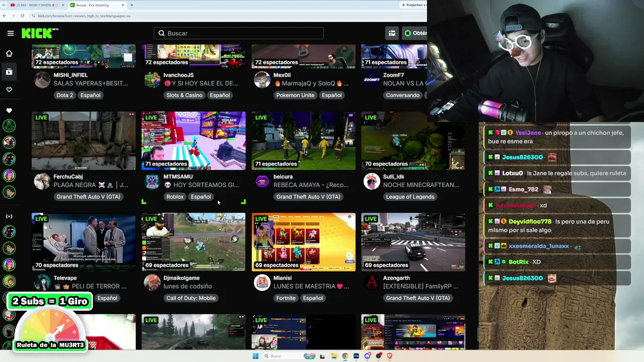This screenshot has height=362, width=644.
Task: Open Televape stream thumbnail
Action: click(84, 242)
